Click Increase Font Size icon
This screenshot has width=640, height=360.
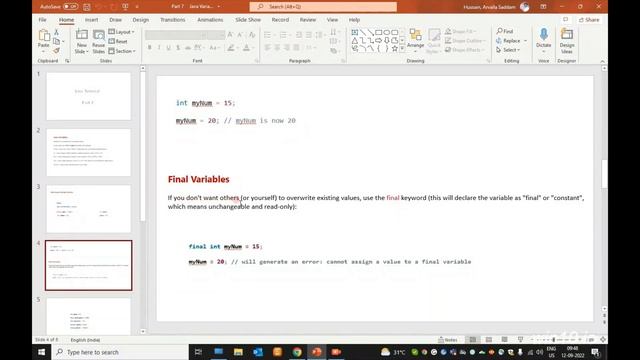[230, 35]
